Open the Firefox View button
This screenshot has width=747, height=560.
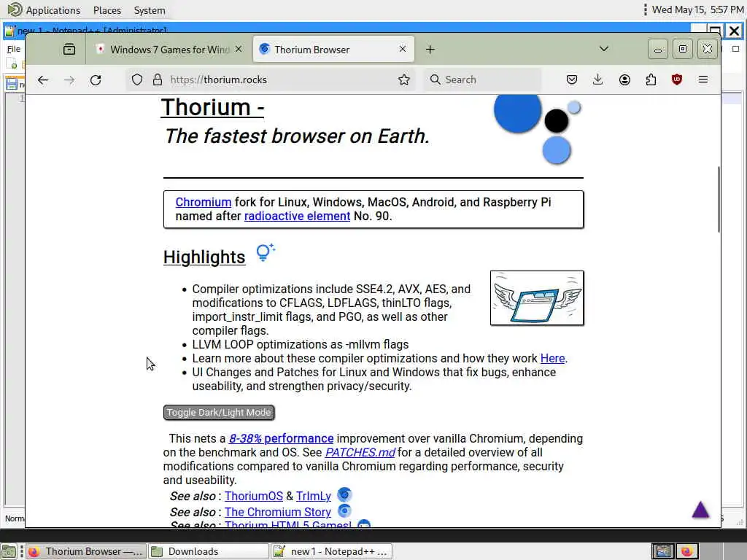pyautogui.click(x=69, y=49)
